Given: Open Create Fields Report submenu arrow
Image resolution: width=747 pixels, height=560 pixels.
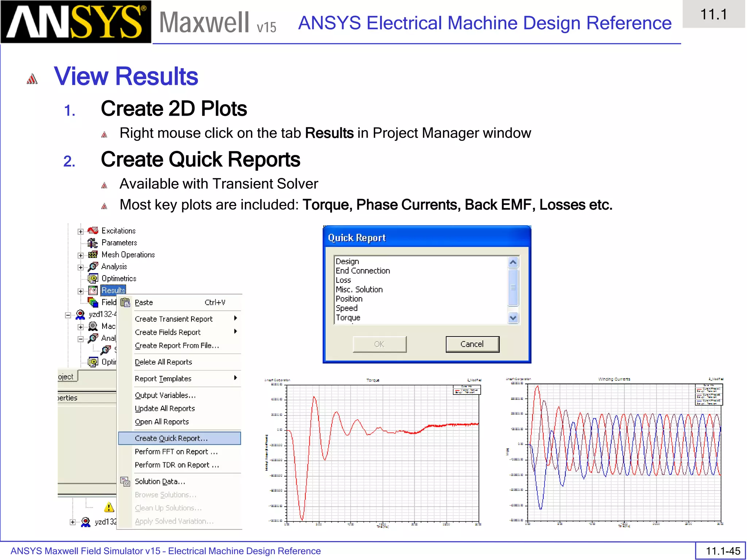Looking at the screenshot, I should 236,331.
